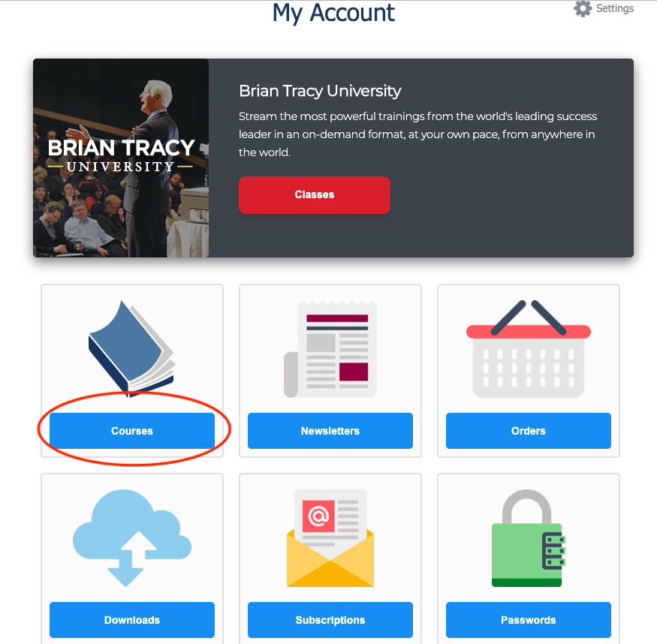Click the shopping basket Orders icon

pos(529,349)
